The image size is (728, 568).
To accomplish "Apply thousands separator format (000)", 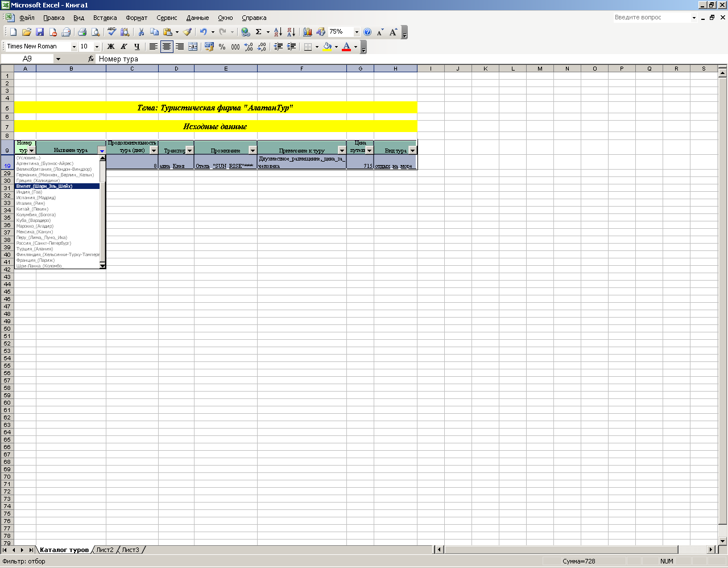I will 235,47.
